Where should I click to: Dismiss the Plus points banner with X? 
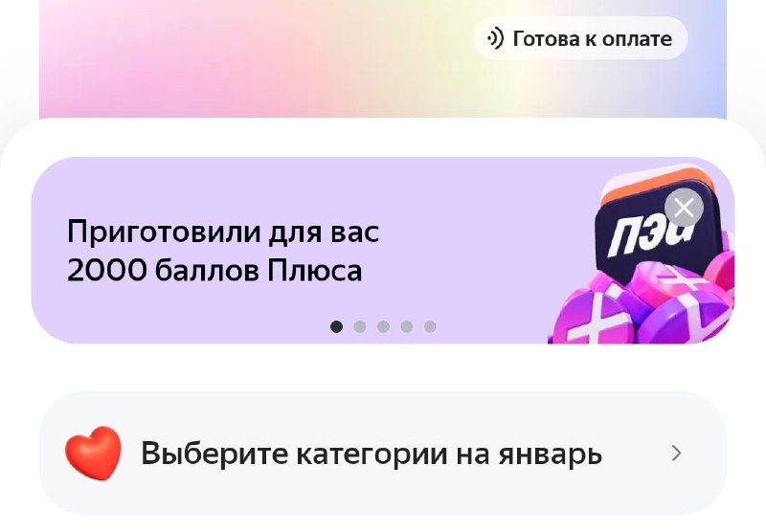coord(684,208)
